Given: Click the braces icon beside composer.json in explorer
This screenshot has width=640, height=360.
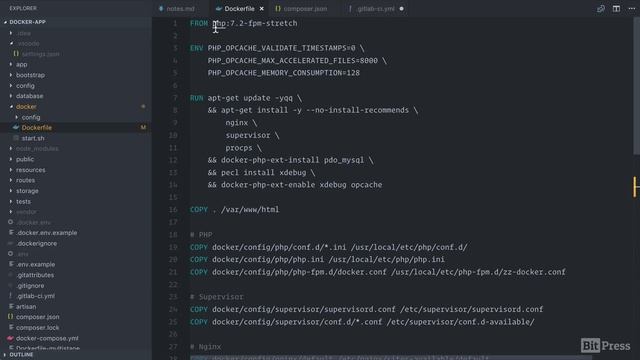Looking at the screenshot, I should [10, 317].
